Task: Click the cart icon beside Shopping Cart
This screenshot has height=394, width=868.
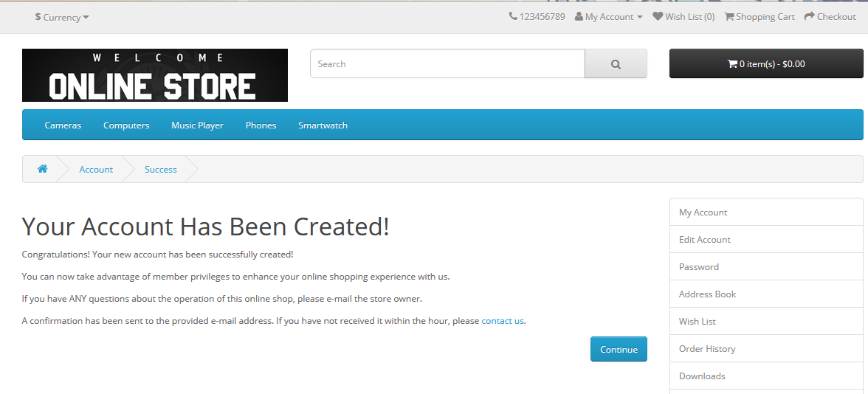Action: (x=729, y=16)
